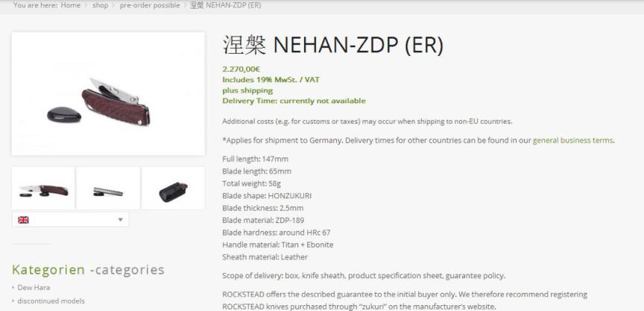Open the language dropdown arrow
Image resolution: width=644 pixels, height=311 pixels.
(120, 220)
